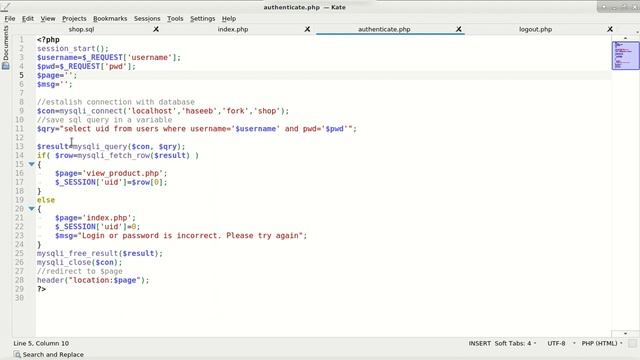Click the 'Login or password is incorrect' message line
The image size is (640, 360).
click(x=181, y=236)
